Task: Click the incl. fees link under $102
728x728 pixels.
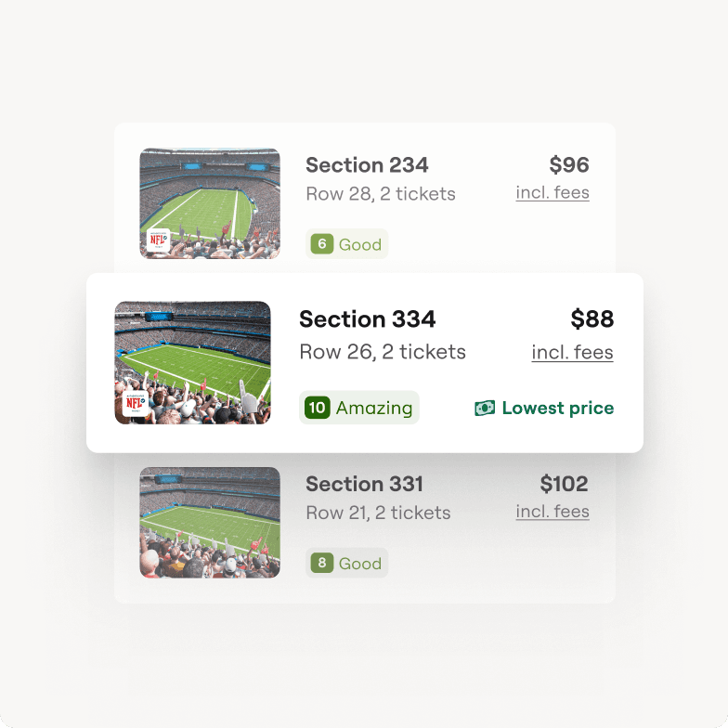Action: pyautogui.click(x=552, y=512)
